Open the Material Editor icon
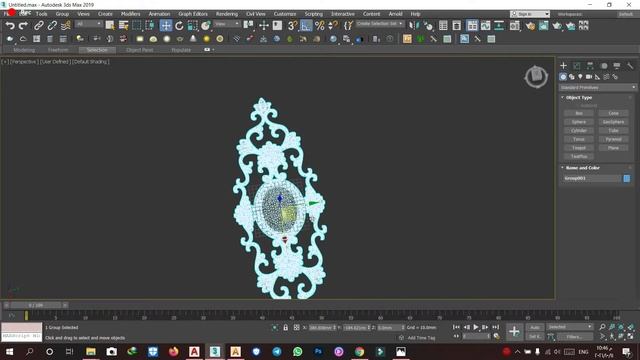This screenshot has width=640, height=360. [x=514, y=26]
